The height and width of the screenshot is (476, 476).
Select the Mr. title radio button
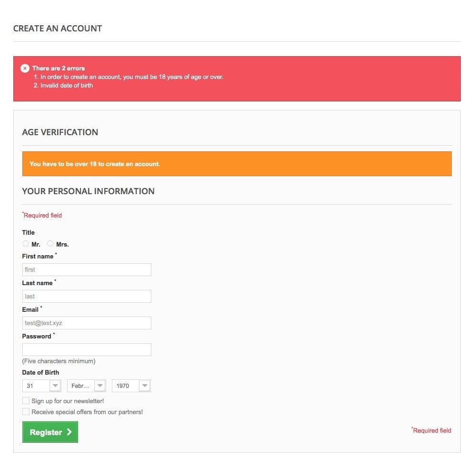[x=26, y=243]
